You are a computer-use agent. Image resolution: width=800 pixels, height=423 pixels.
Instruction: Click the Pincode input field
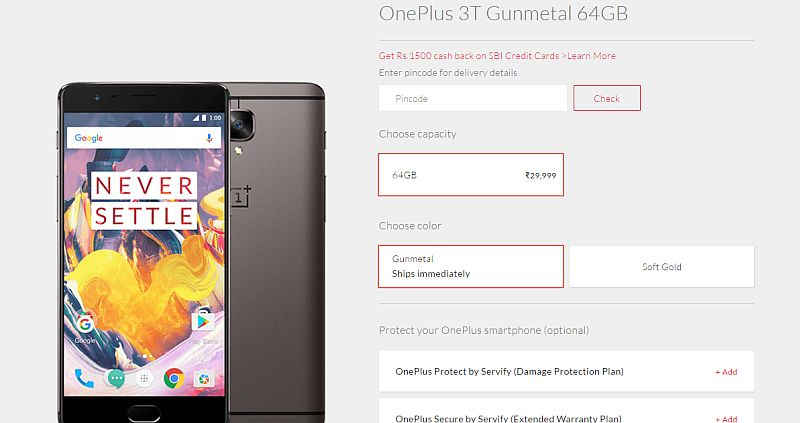coord(472,98)
